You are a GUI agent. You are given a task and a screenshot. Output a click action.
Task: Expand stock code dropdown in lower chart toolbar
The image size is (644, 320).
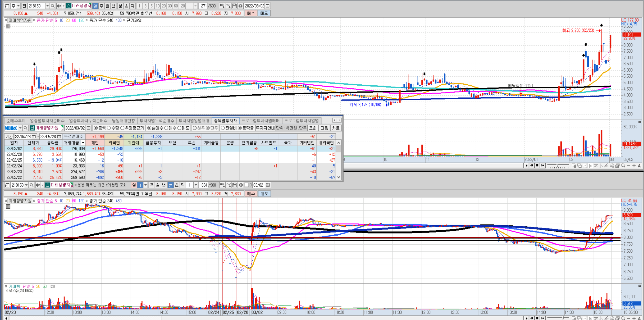point(26,185)
